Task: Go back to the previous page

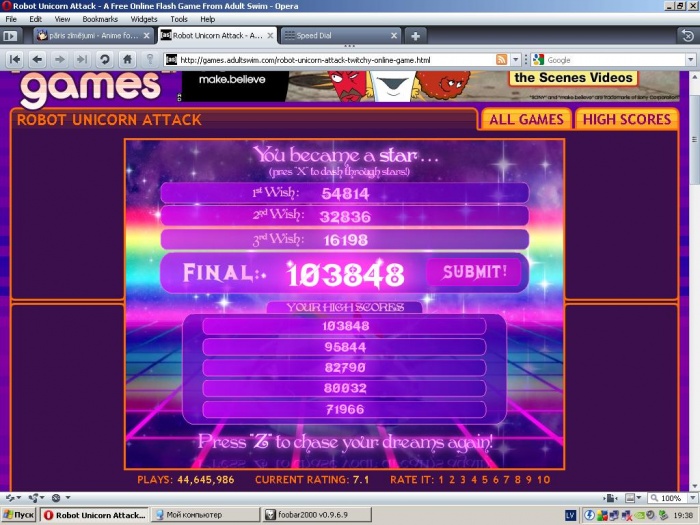Action: click(38, 59)
